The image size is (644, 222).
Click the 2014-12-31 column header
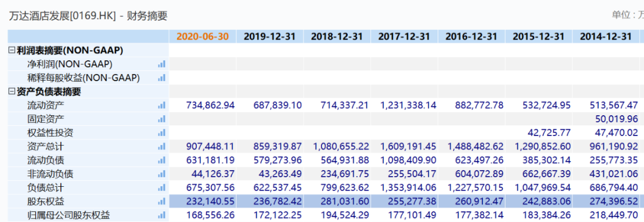pyautogui.click(x=605, y=36)
